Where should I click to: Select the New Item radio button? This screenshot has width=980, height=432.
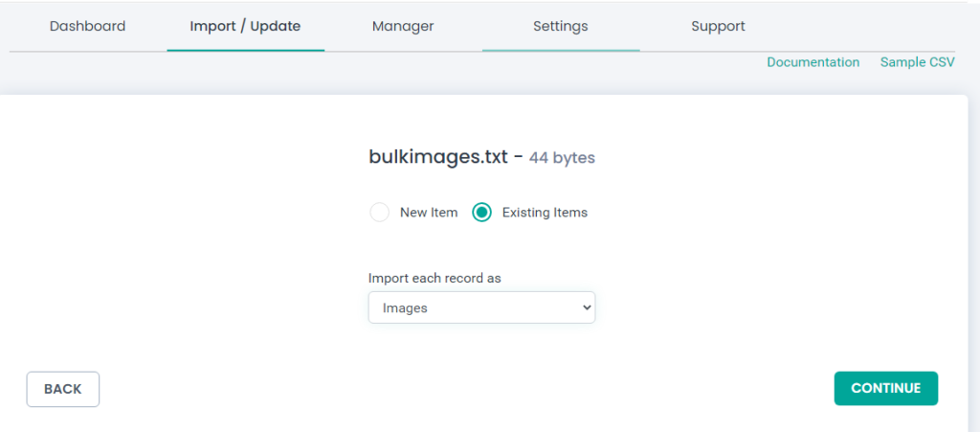click(379, 213)
